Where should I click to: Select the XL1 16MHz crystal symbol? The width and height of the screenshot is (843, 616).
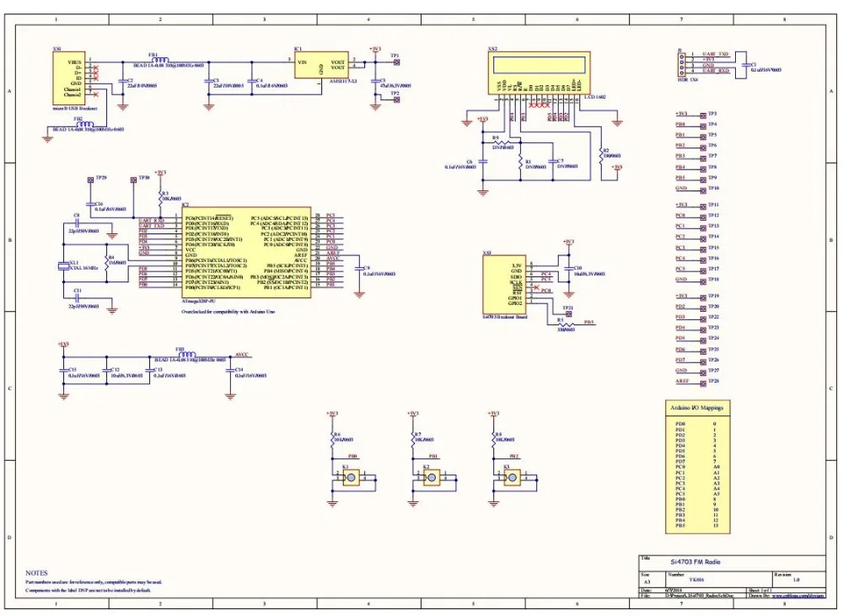(63, 265)
